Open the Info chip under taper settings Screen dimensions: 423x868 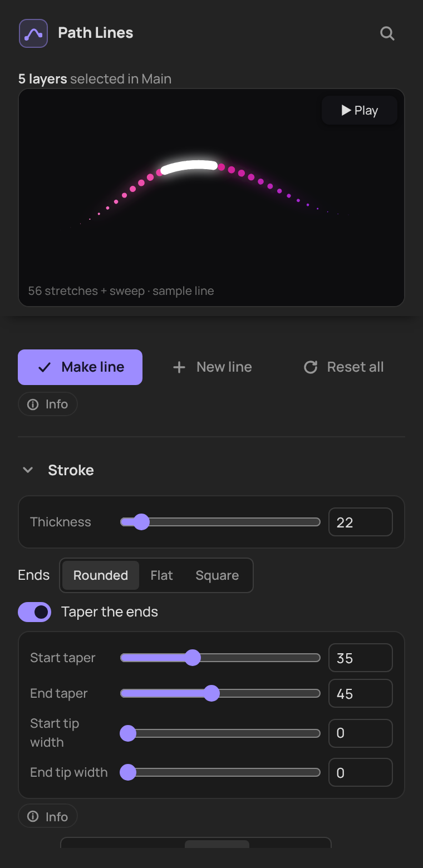tap(48, 817)
